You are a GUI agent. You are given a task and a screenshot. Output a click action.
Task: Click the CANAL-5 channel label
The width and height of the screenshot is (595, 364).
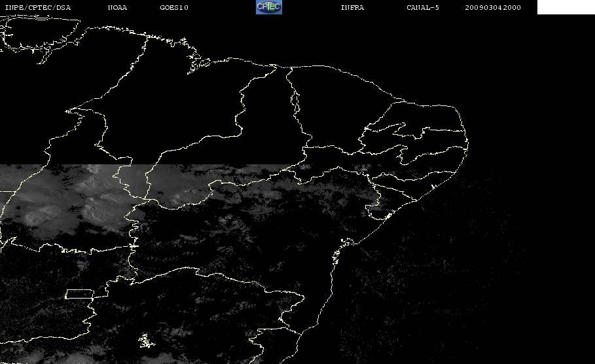[x=423, y=8]
